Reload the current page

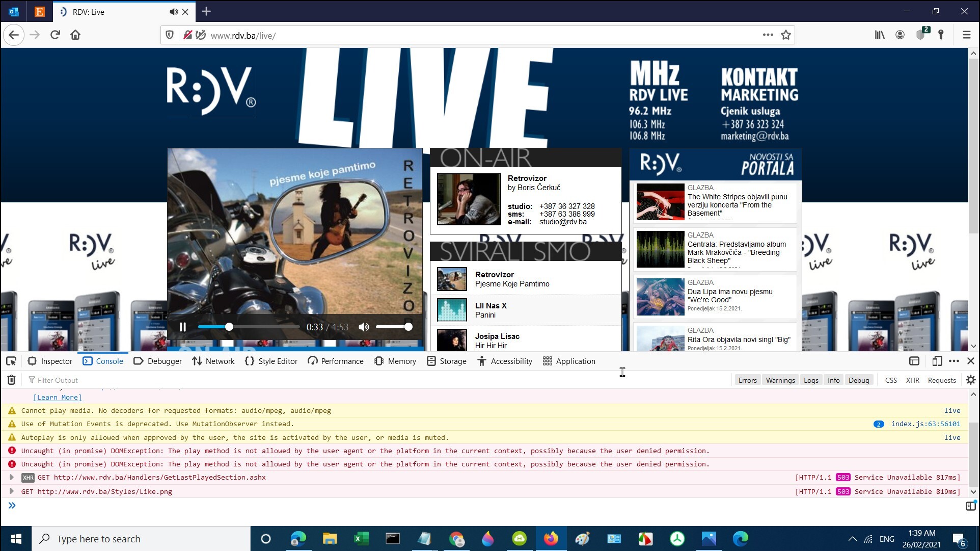click(x=55, y=35)
